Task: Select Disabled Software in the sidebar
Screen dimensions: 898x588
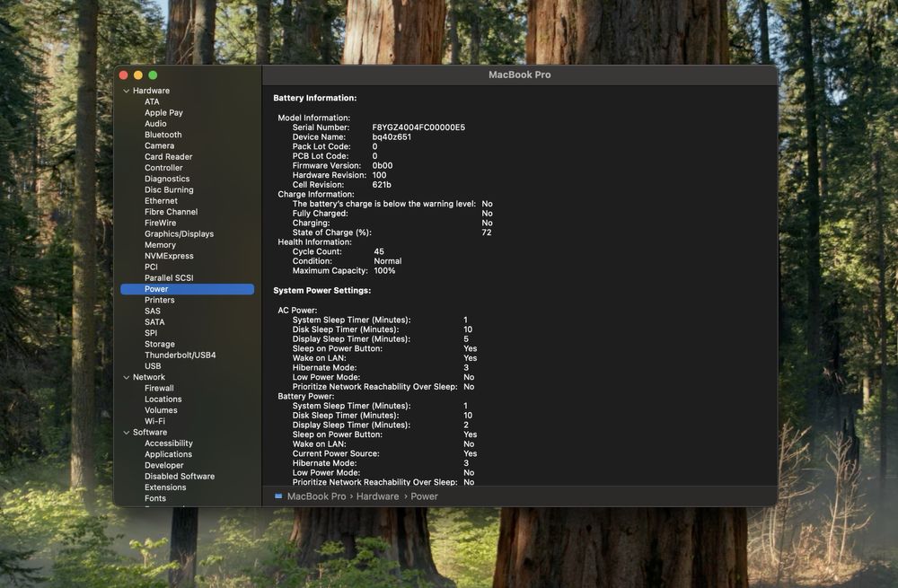Action: coord(180,477)
